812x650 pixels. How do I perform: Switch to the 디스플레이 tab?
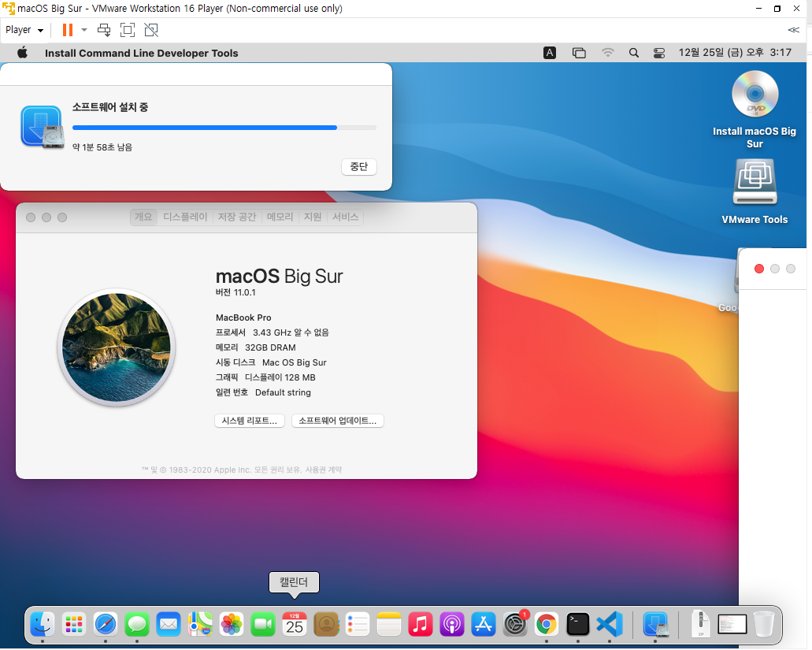[x=185, y=217]
